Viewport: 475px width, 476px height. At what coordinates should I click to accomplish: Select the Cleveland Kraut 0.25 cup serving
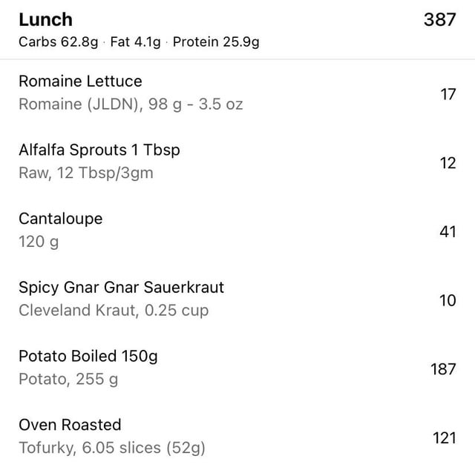(x=114, y=311)
